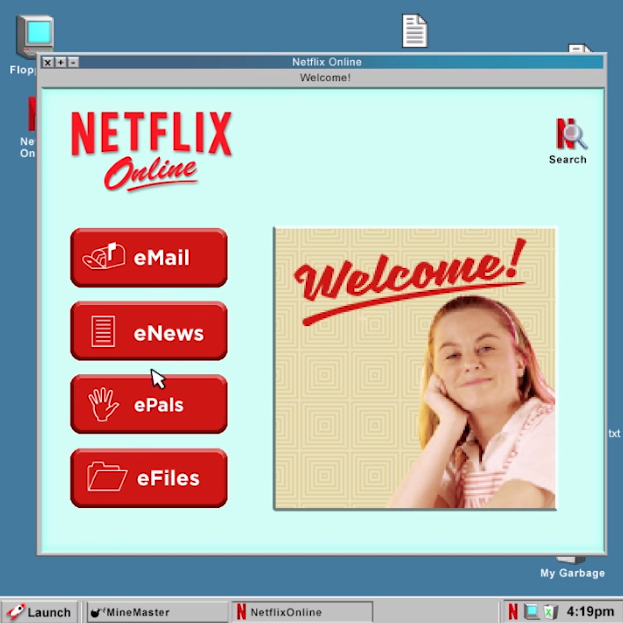This screenshot has width=623, height=623.
Task: Open the eNews section
Action: (x=149, y=331)
